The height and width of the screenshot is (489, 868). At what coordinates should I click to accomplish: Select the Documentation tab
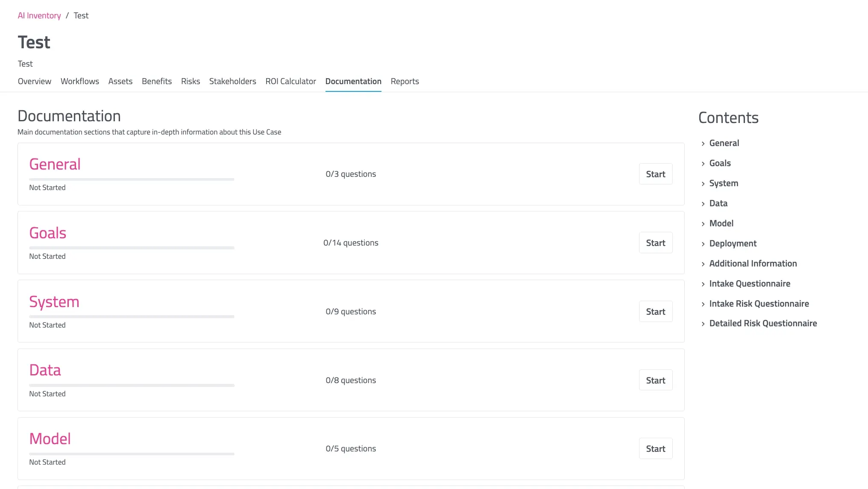click(353, 81)
